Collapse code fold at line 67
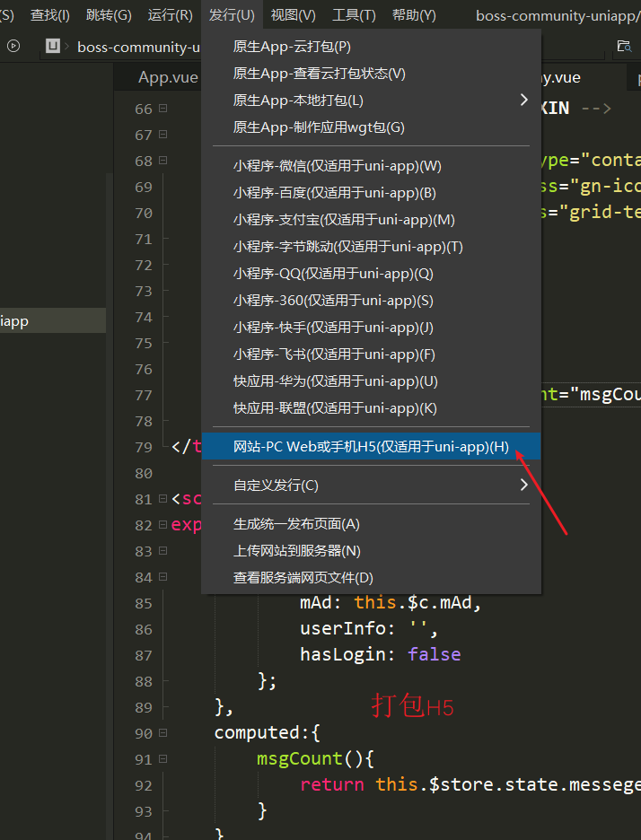The image size is (641, 840). click(x=162, y=135)
